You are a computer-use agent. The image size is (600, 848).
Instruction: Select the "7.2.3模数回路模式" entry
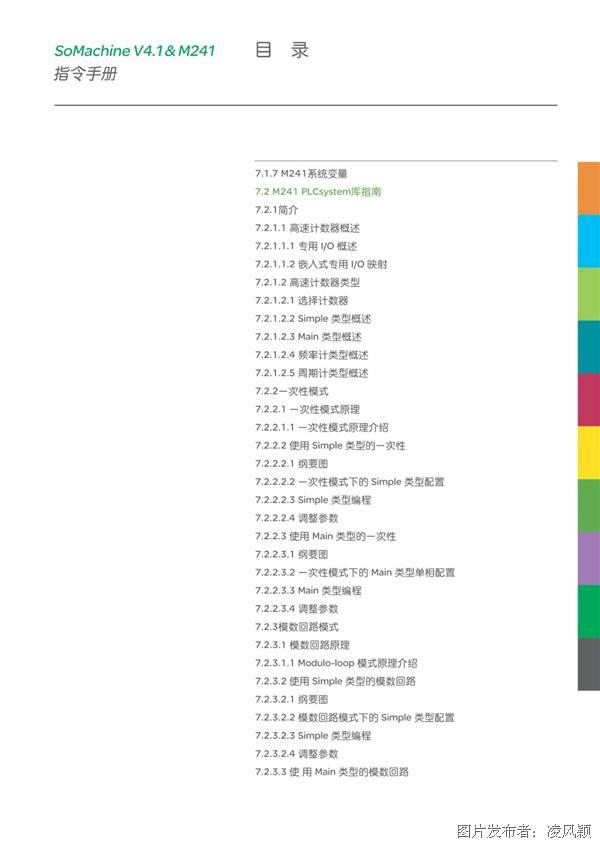click(296, 627)
